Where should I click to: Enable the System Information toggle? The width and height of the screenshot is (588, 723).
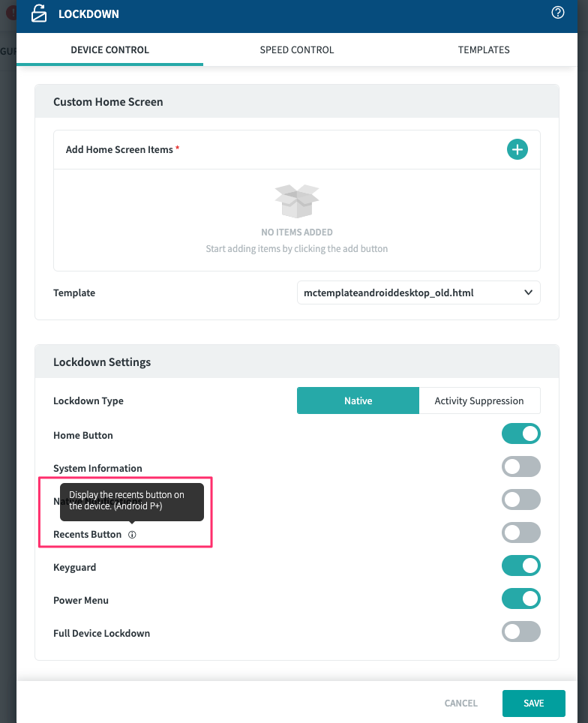click(x=521, y=467)
